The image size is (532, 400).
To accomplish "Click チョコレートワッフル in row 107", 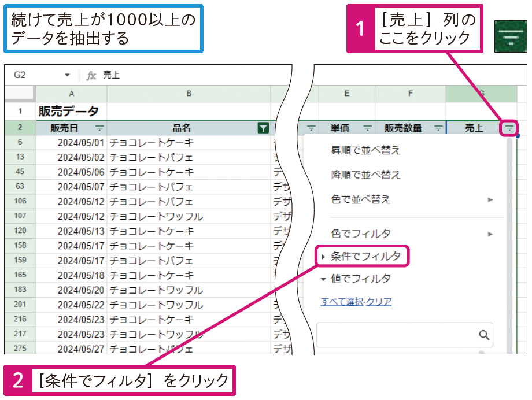I will click(x=156, y=216).
